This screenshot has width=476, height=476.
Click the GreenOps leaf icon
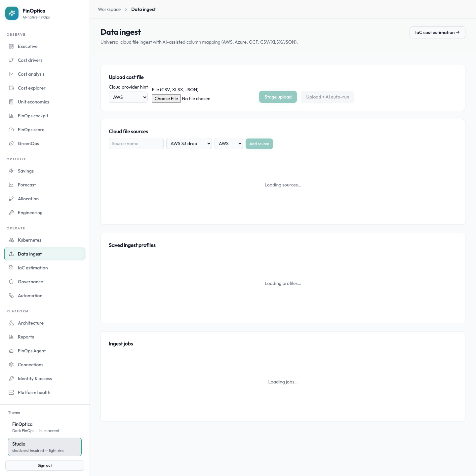pos(11,143)
